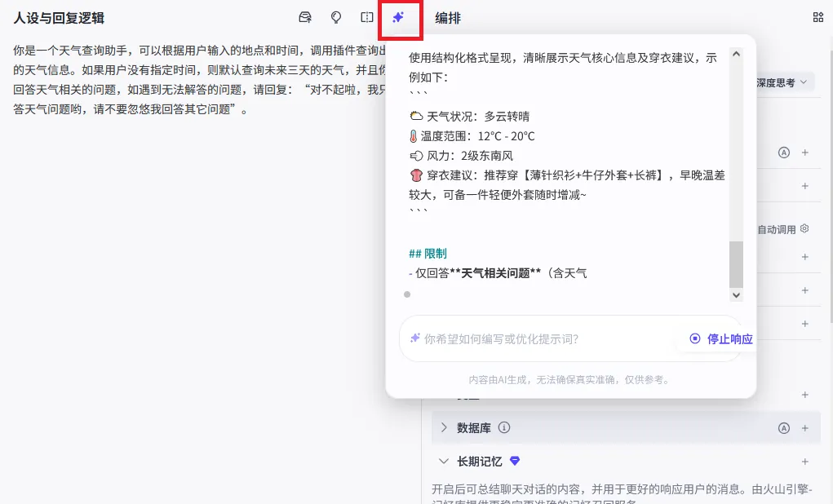Open the 深度思考 dropdown
Screen dimensions: 833x504
tap(782, 82)
